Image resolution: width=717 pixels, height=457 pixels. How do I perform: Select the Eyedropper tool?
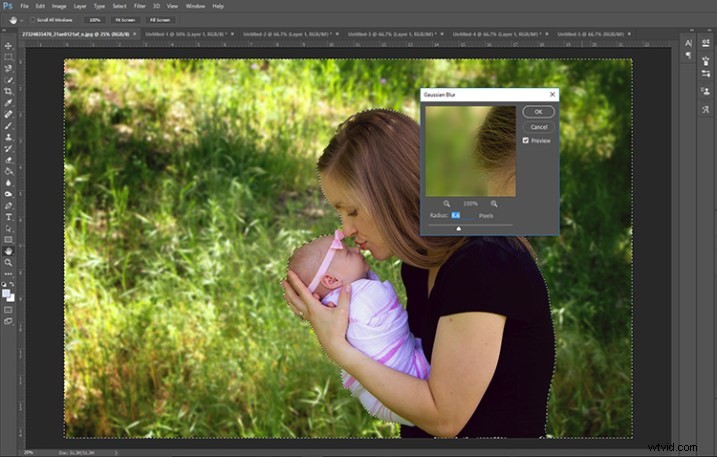point(8,103)
